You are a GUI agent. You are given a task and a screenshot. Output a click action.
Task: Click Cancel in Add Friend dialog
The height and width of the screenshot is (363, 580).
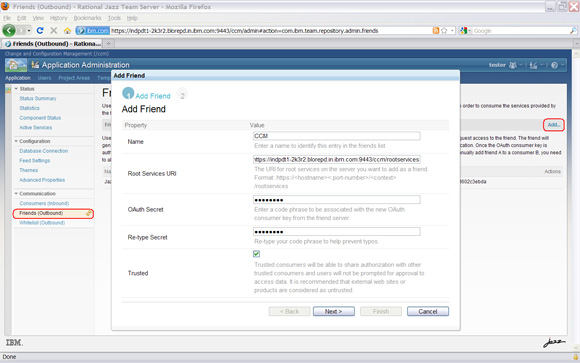(428, 312)
